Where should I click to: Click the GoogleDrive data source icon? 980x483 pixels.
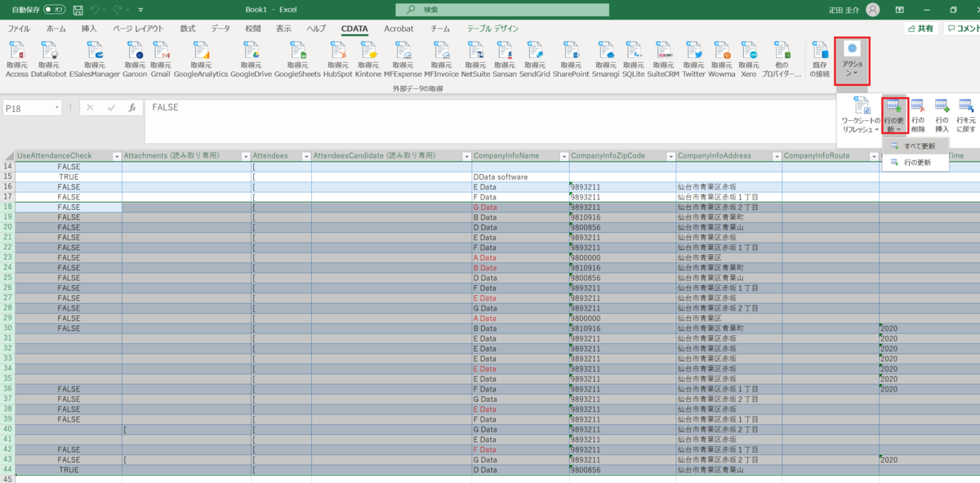(252, 50)
